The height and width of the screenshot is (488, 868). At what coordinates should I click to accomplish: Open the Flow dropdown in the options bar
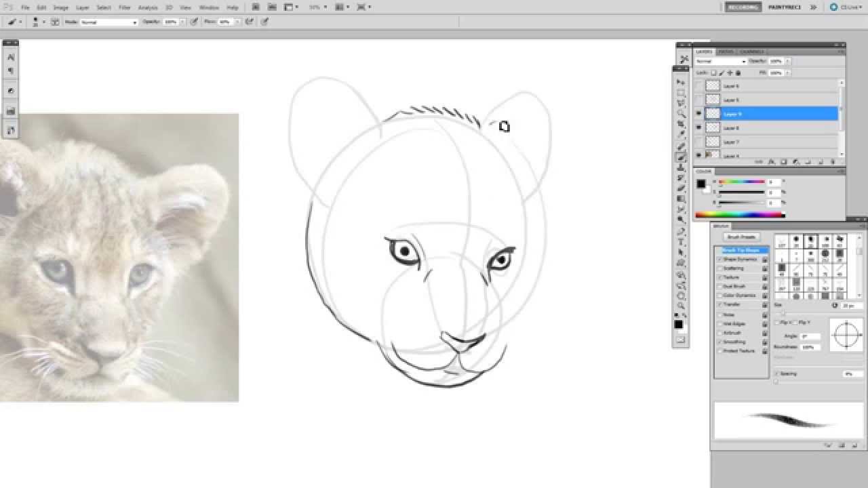pyautogui.click(x=235, y=21)
